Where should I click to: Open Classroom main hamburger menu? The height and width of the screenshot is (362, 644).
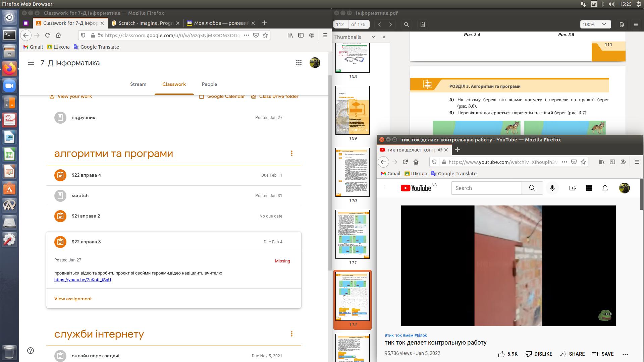31,63
